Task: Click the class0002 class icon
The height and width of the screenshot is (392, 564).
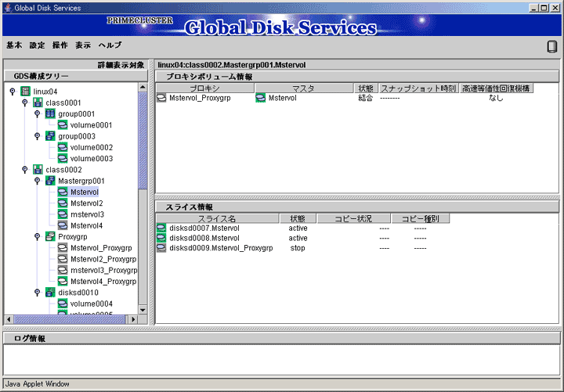Action: tap(38, 170)
